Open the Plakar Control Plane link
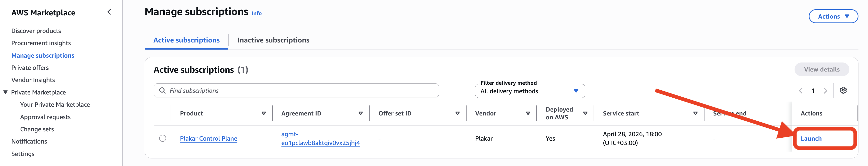The width and height of the screenshot is (868, 166). point(208,138)
